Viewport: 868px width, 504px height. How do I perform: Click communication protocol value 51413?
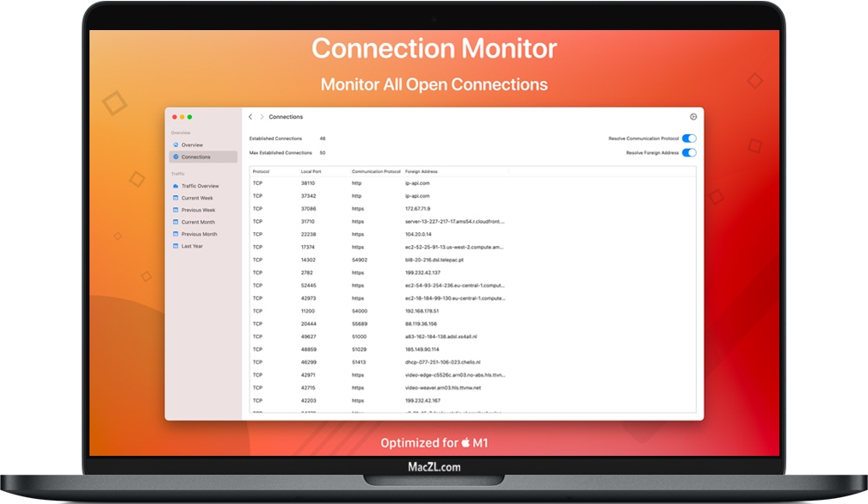[359, 362]
